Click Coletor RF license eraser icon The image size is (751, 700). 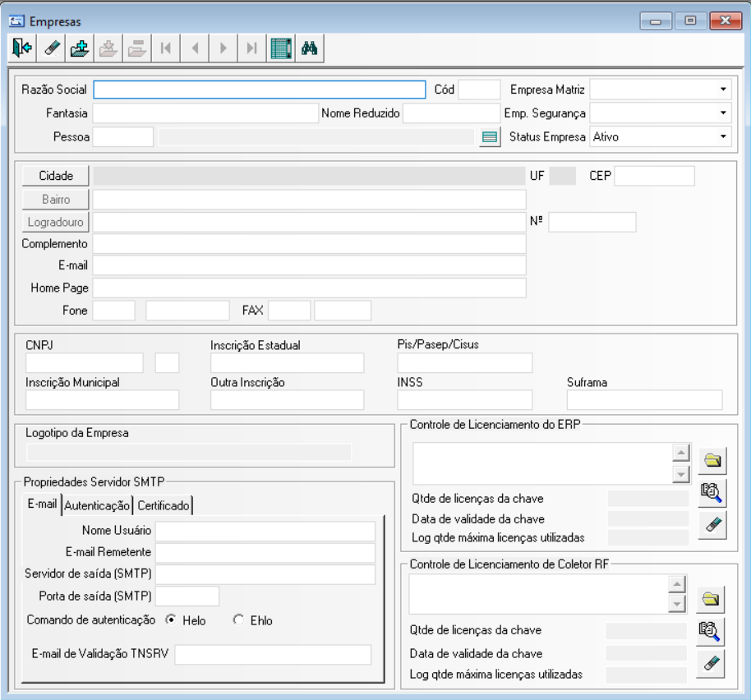click(x=710, y=664)
